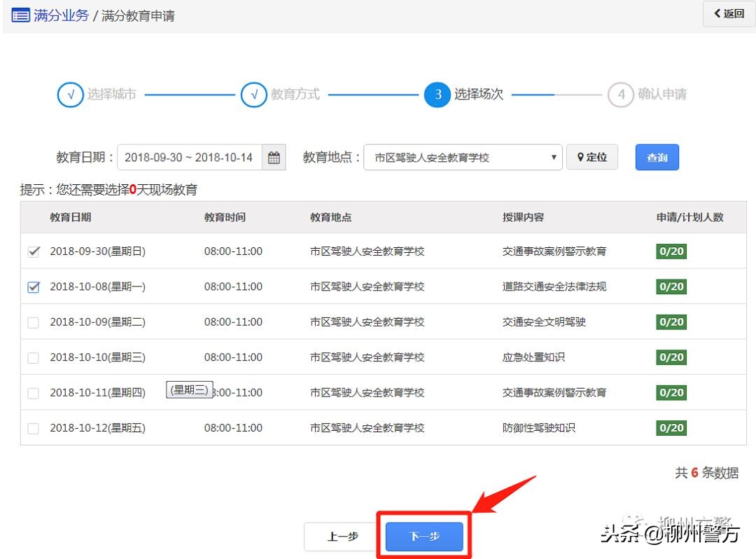The height and width of the screenshot is (559, 756).
Task: Select step 3 circle labeled 选择场次
Action: click(x=437, y=95)
